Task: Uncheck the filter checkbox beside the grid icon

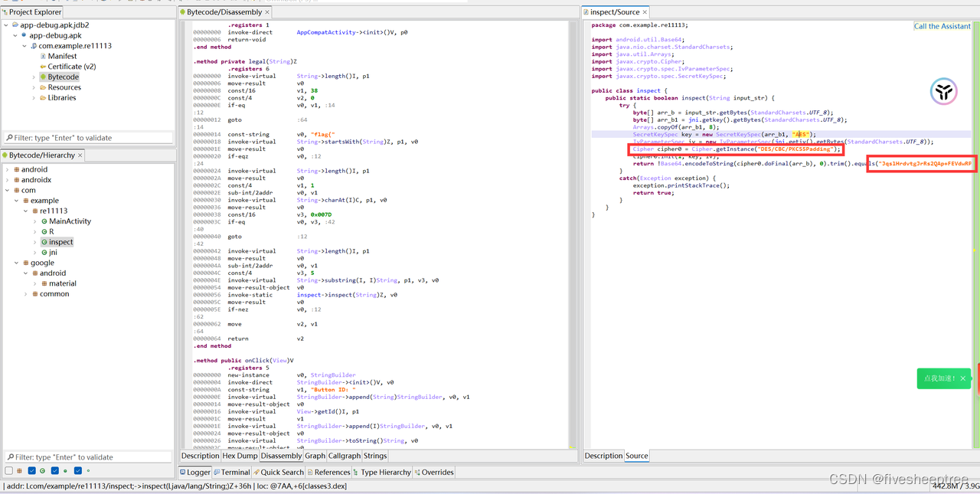Action: (31, 470)
